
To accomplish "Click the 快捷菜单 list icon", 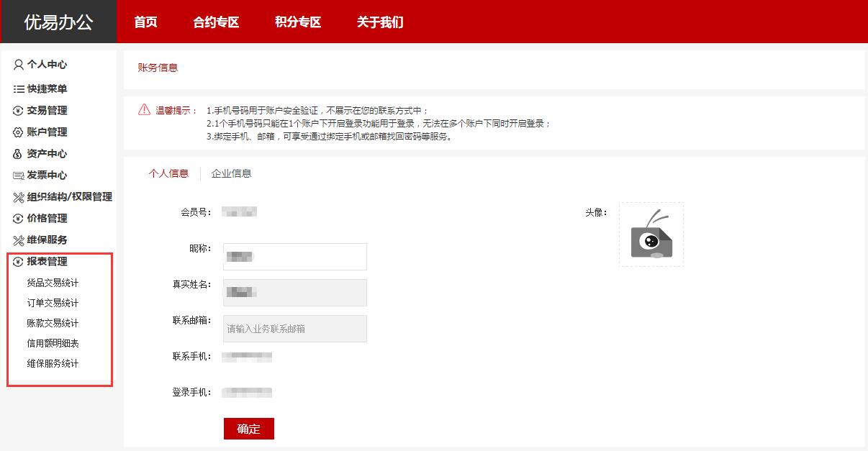I will [x=19, y=89].
